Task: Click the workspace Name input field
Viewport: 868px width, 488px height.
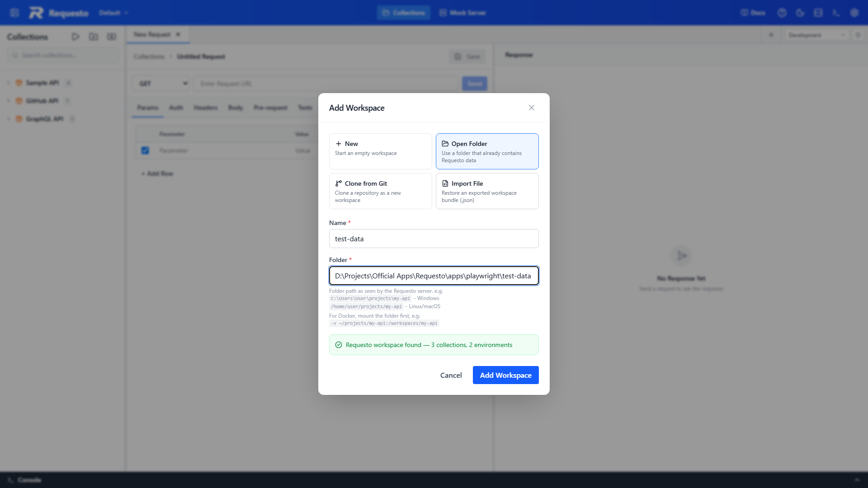Action: [434, 239]
